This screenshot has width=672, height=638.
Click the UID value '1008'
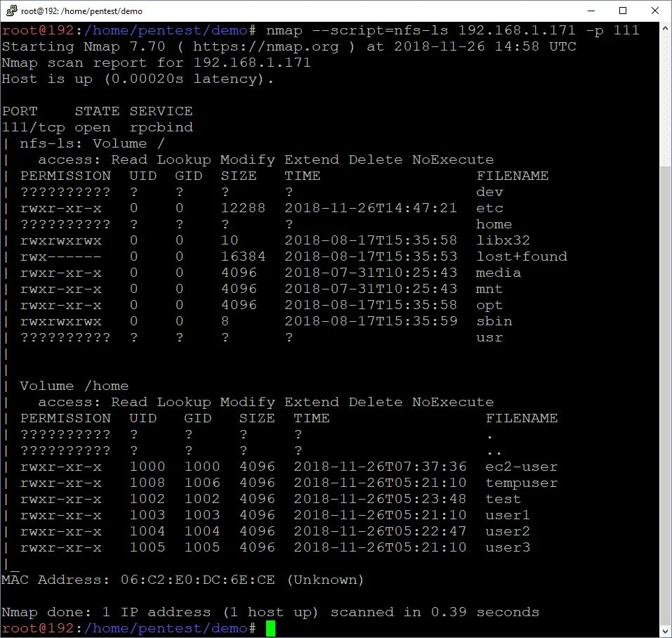click(147, 483)
